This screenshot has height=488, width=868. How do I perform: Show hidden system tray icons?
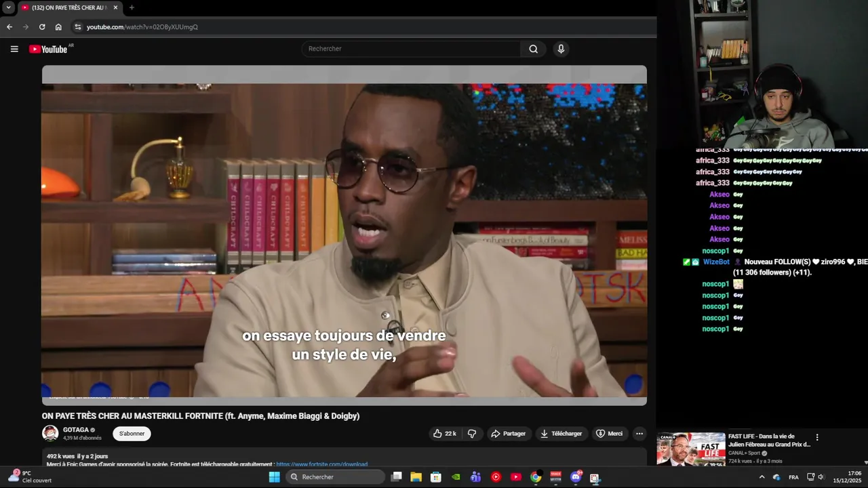(762, 477)
